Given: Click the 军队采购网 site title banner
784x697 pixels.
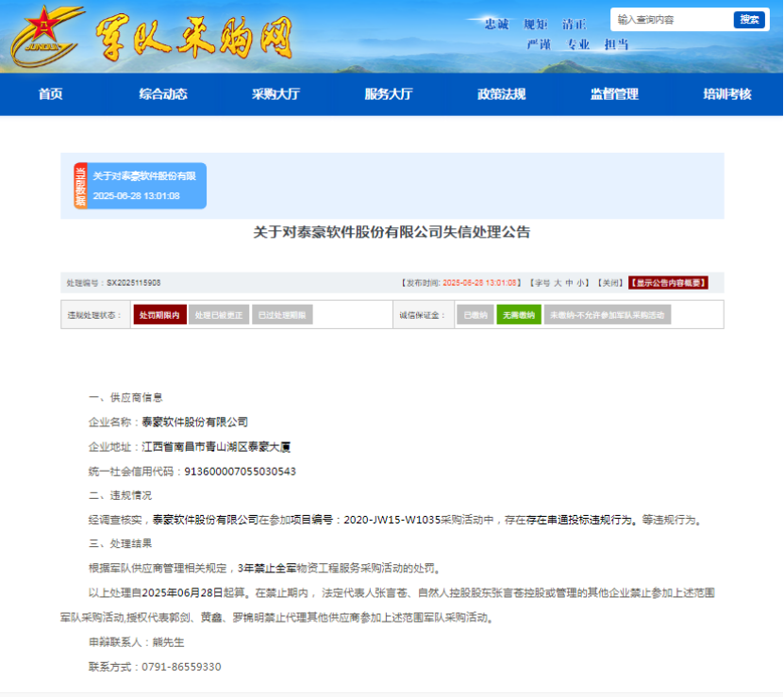Looking at the screenshot, I should pyautogui.click(x=194, y=38).
